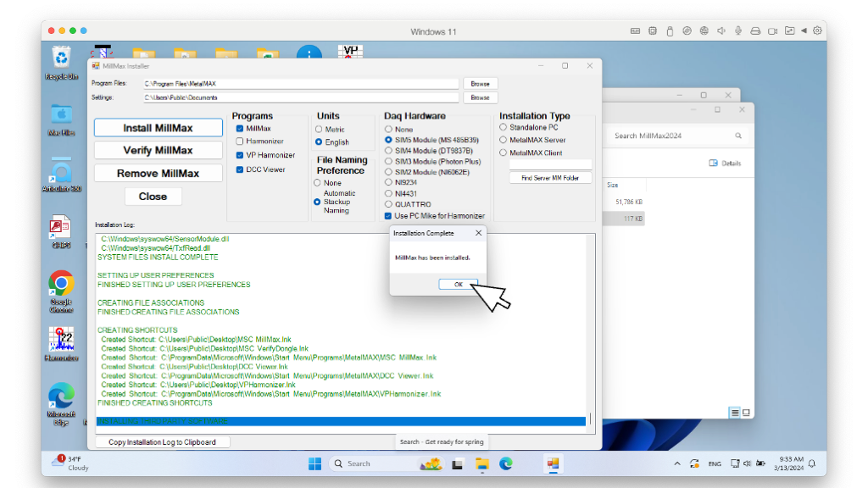This screenshot has height=488, width=868.
Task: Click OK in the Installation Complete dialog
Action: coord(459,285)
